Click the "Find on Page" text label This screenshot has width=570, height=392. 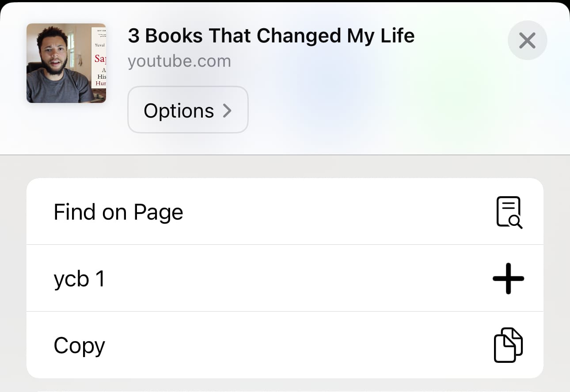point(118,212)
